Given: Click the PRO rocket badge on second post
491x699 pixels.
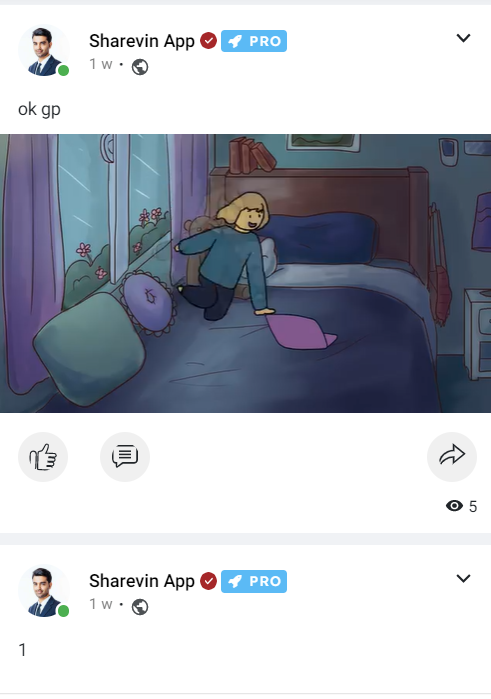Looking at the screenshot, I should tap(254, 581).
